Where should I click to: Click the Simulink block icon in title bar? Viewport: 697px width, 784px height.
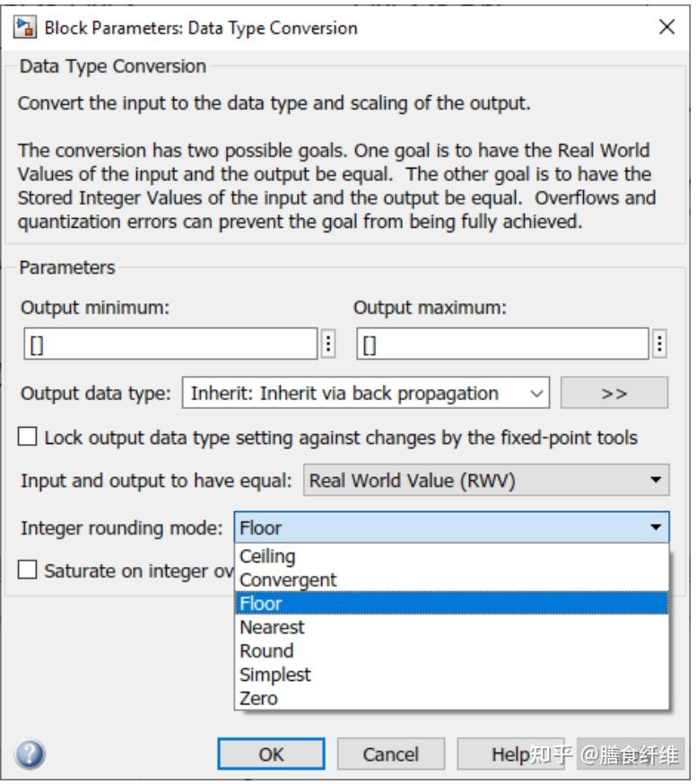click(x=21, y=28)
